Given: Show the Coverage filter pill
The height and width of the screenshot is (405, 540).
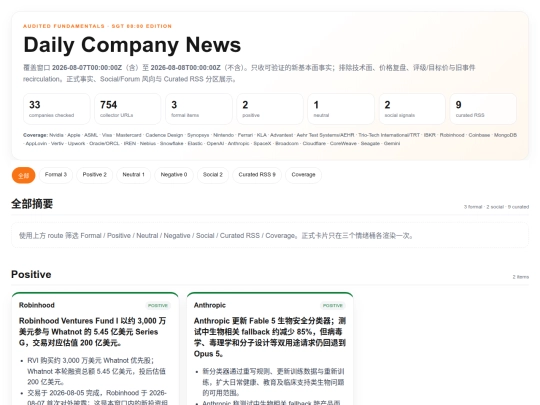Looking at the screenshot, I should coord(303,175).
